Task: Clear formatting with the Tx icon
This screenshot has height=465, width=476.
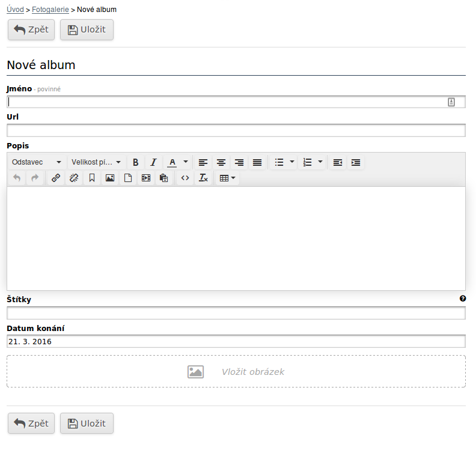Action: point(203,178)
